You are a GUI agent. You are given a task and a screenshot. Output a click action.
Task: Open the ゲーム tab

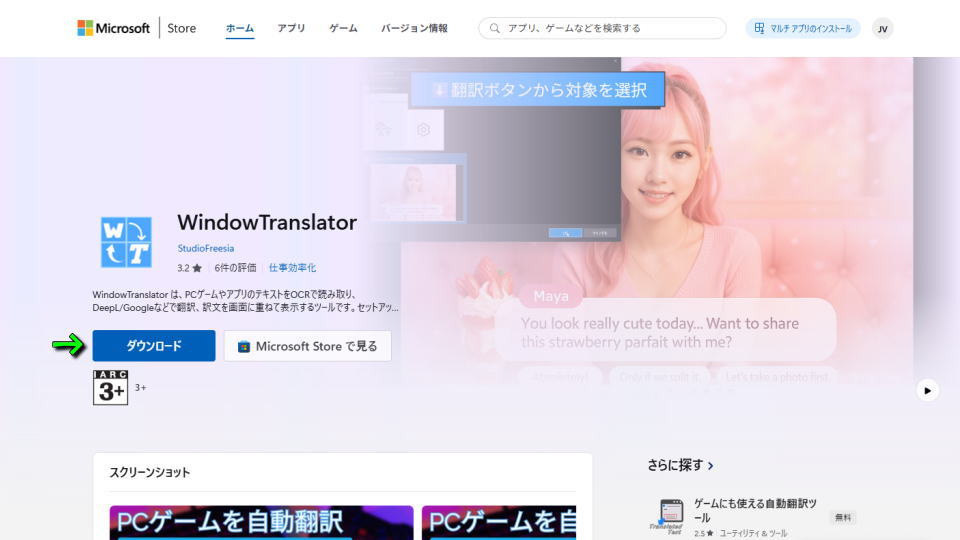[343, 28]
